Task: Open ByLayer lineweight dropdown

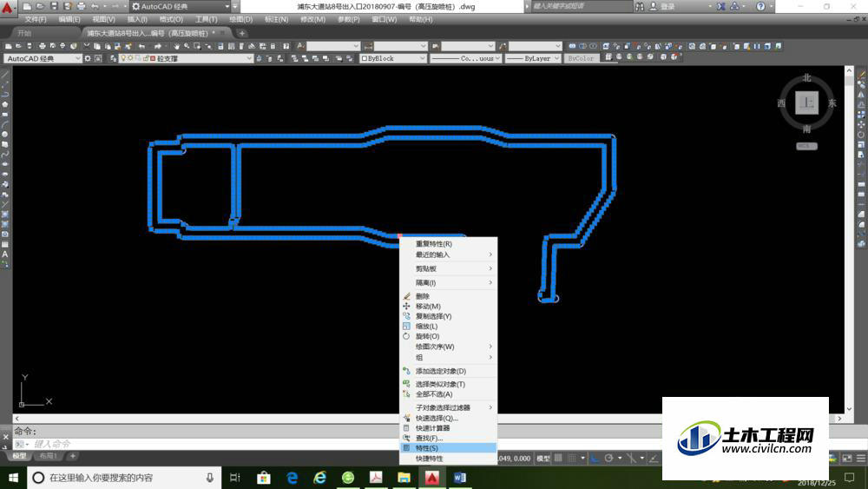Action: [533, 58]
